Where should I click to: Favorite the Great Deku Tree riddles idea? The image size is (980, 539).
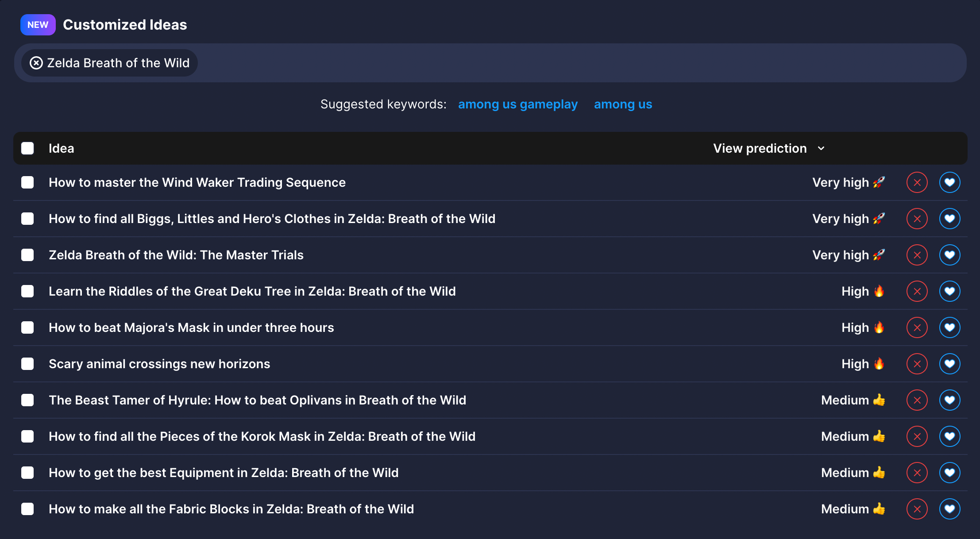949,291
